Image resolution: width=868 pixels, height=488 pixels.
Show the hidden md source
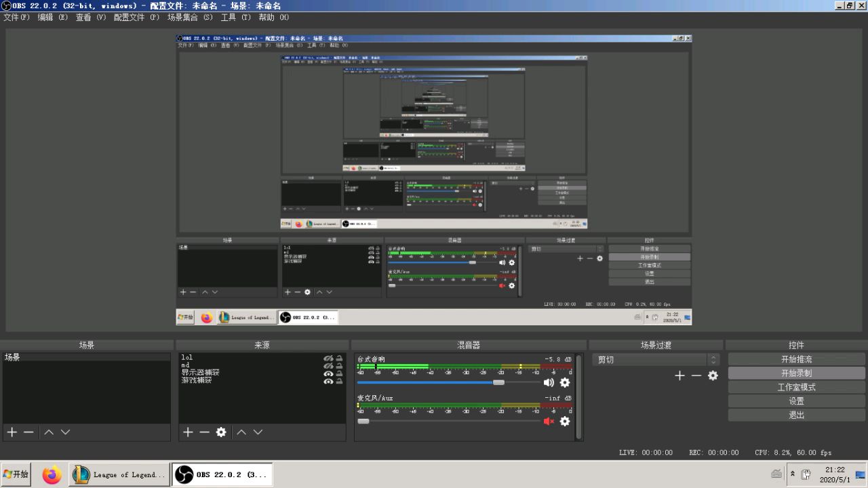pyautogui.click(x=328, y=365)
